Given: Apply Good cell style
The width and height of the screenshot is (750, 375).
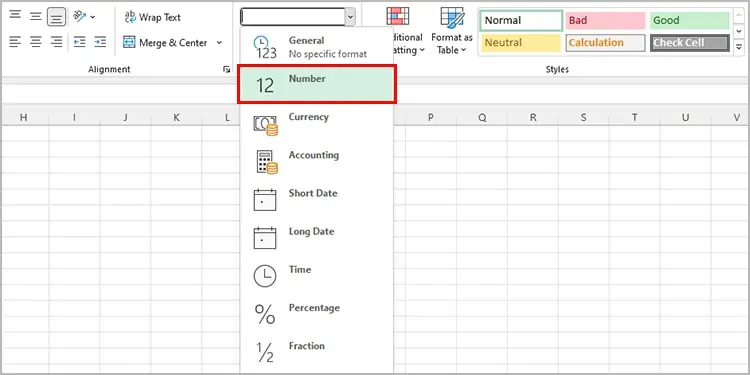Looking at the screenshot, I should point(689,21).
